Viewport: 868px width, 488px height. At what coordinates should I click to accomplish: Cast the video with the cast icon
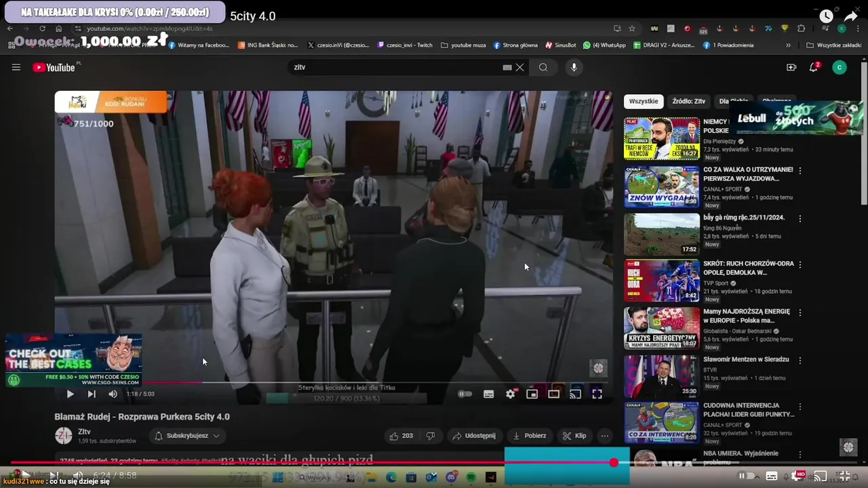(575, 394)
